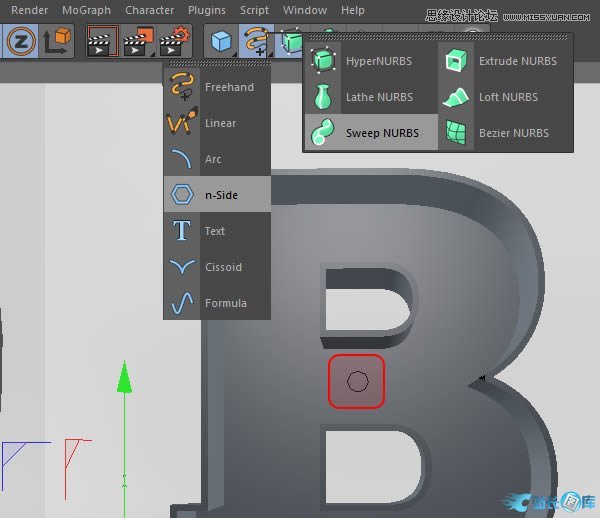This screenshot has height=518, width=600.
Task: Toggle the coordinate system cube button
Action: point(58,41)
